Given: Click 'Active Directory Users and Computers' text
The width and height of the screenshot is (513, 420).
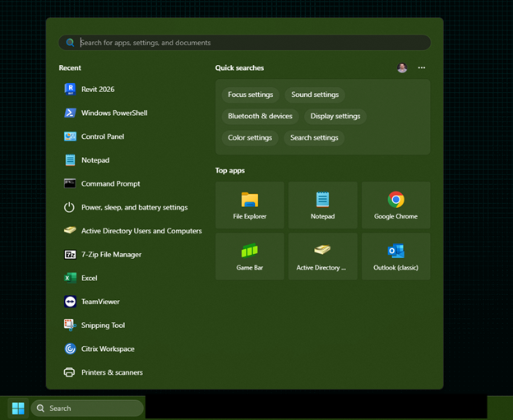Looking at the screenshot, I should (x=141, y=231).
